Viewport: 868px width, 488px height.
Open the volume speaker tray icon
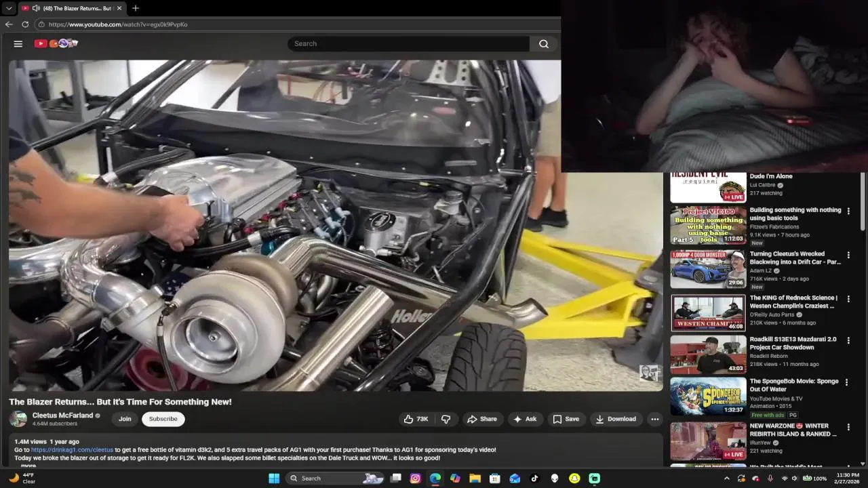pos(794,479)
